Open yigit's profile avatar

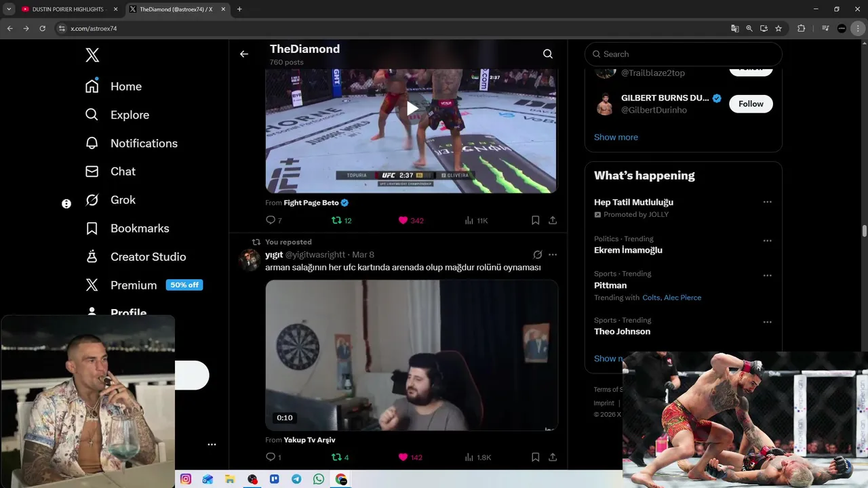click(249, 260)
